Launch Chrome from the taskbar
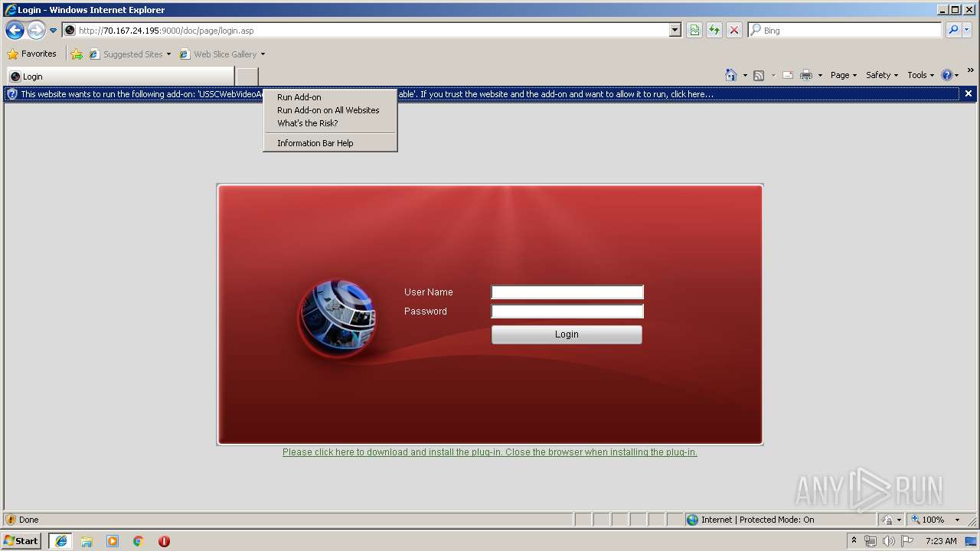The width and height of the screenshot is (980, 551). [139, 541]
